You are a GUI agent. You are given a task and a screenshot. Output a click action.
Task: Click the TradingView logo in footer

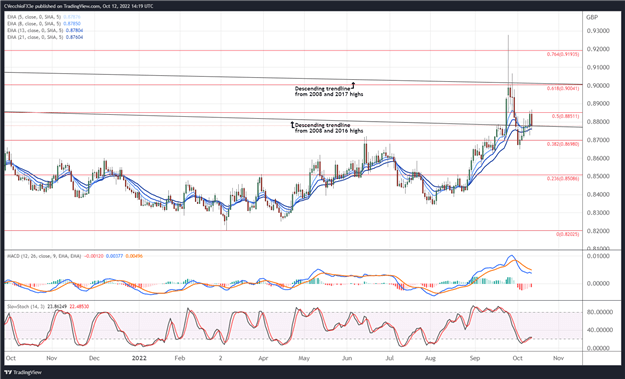(23, 373)
